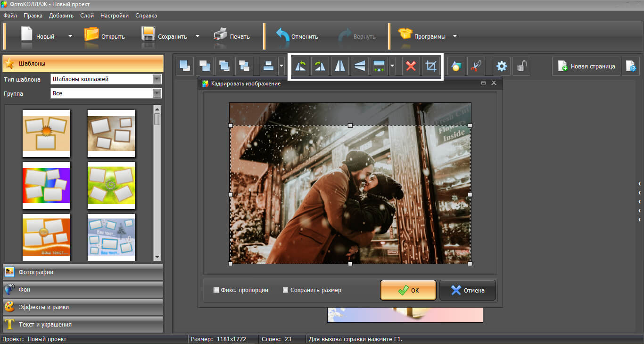Viewport: 644px width, 344px height.
Task: Open the fit image size dropdown arrow
Action: coord(392,66)
